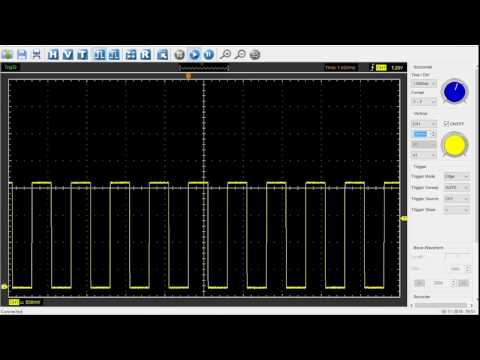Image resolution: width=480 pixels, height=360 pixels.
Task: Click the left gray button in the Move Waveform panel
Action: [x=419, y=283]
